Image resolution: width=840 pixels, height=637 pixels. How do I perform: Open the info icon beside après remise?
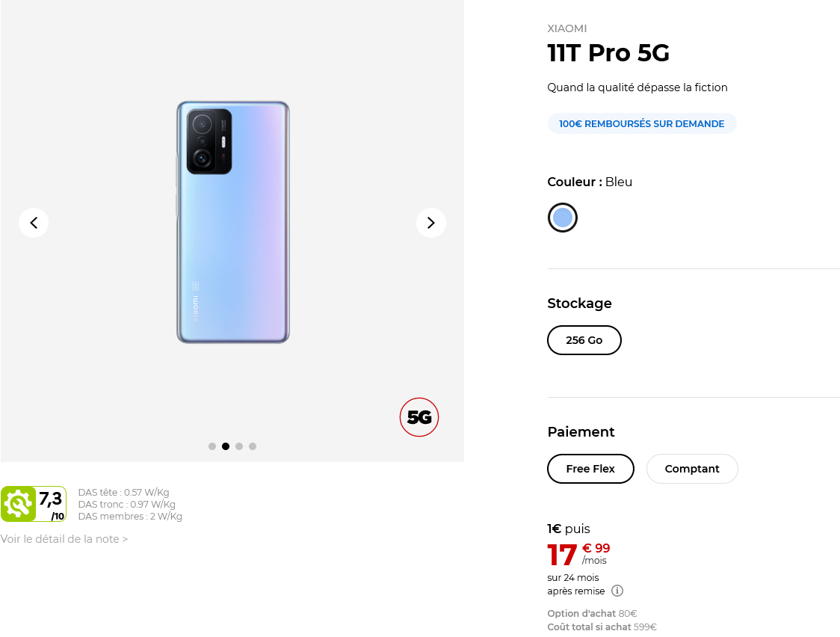[x=617, y=591]
